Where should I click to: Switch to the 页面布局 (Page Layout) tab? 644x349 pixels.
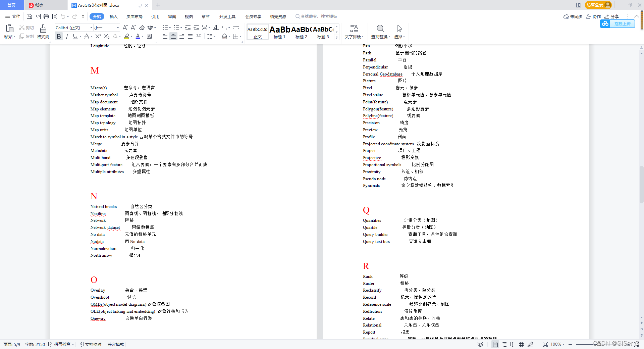click(134, 16)
